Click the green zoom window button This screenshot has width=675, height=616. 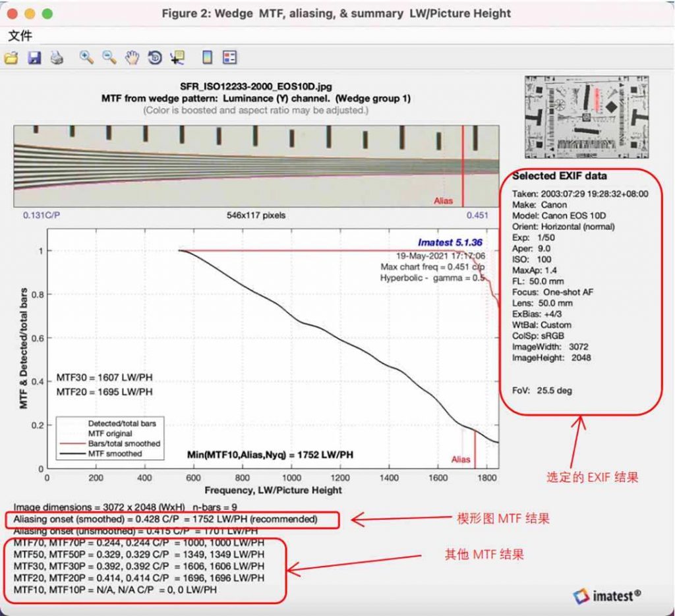47,14
